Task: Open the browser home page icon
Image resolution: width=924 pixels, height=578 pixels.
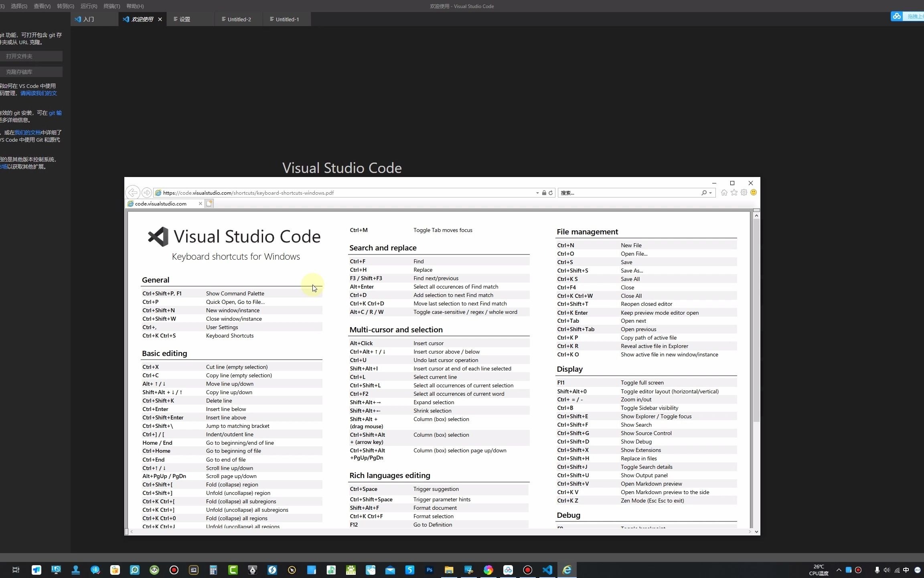Action: tap(724, 193)
